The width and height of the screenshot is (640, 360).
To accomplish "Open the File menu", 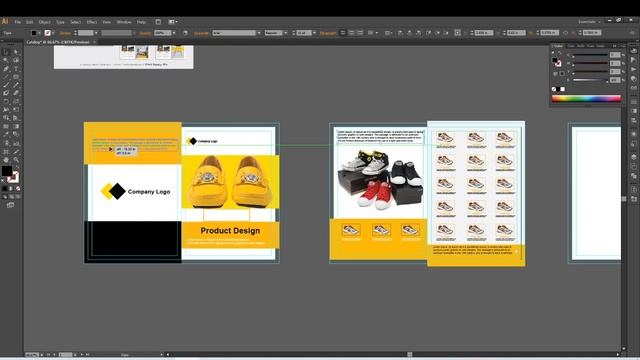I will (18, 22).
